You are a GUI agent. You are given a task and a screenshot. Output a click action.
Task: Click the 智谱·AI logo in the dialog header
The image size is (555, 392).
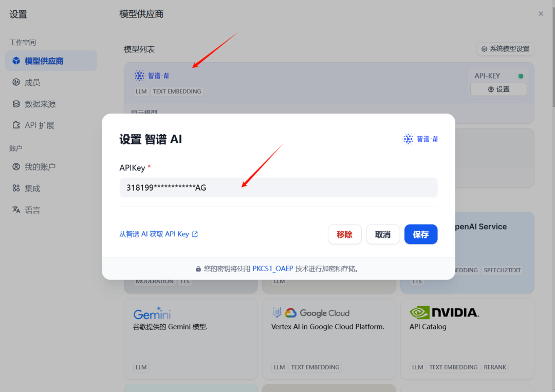point(420,139)
